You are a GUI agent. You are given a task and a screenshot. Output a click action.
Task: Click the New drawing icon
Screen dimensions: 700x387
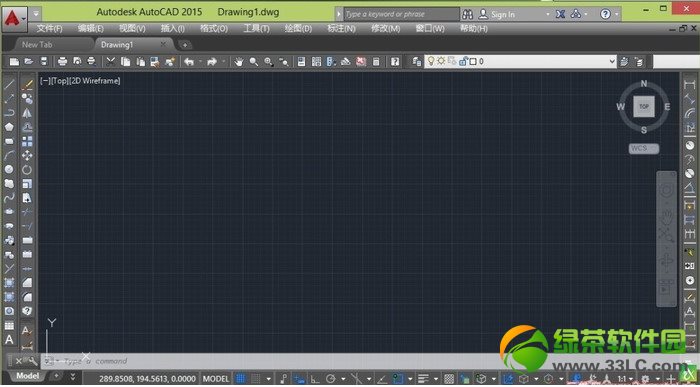click(15, 62)
